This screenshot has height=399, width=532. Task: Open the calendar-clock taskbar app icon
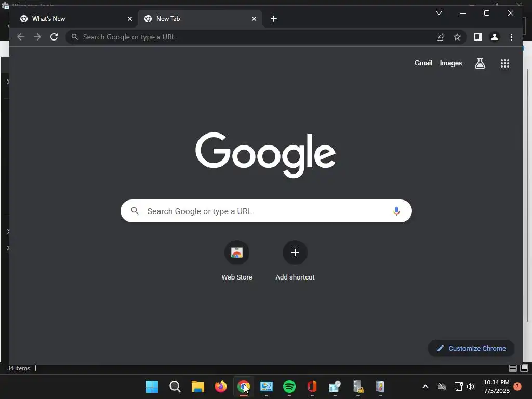point(335,387)
